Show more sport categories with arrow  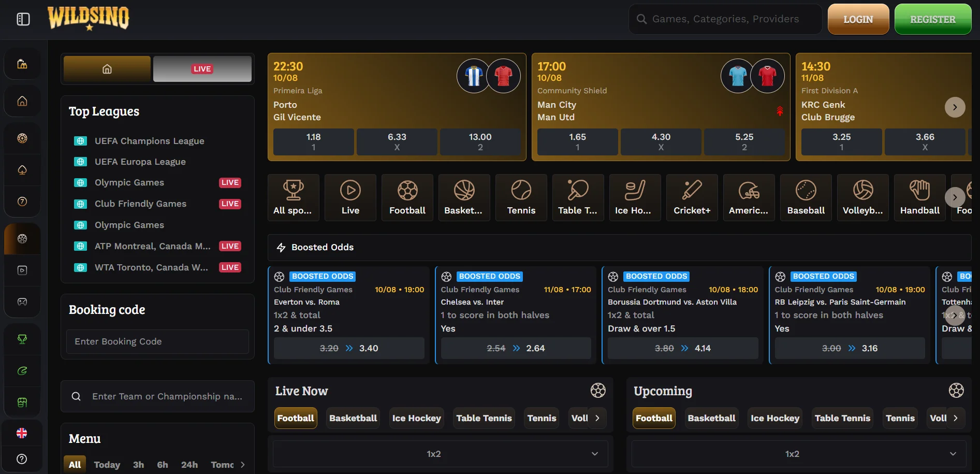tap(955, 197)
